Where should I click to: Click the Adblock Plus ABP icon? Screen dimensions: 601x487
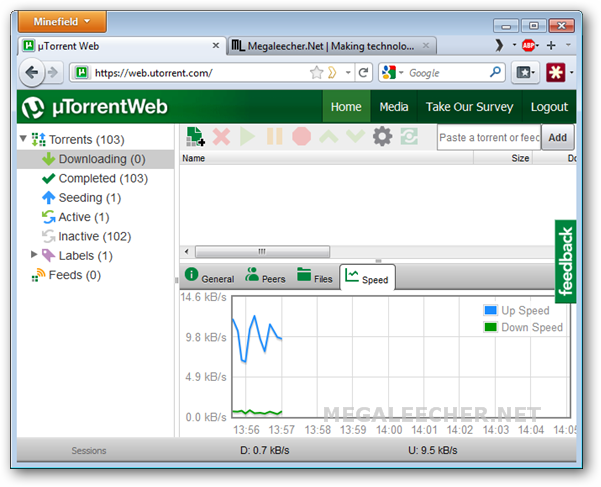click(x=528, y=46)
